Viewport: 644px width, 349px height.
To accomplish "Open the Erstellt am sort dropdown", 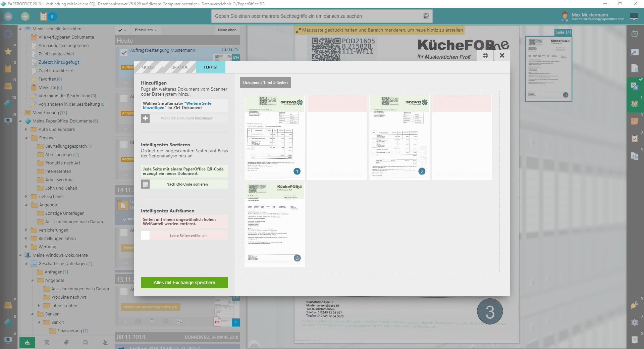I will pos(146,30).
